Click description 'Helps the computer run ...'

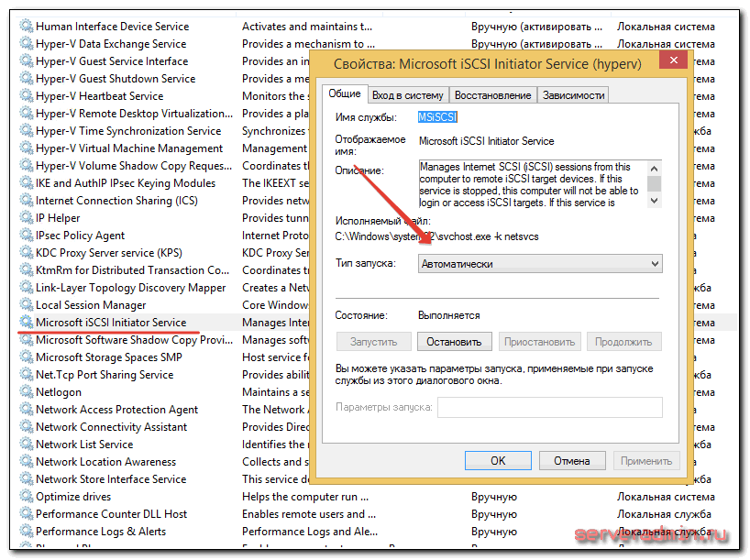[x=305, y=497]
